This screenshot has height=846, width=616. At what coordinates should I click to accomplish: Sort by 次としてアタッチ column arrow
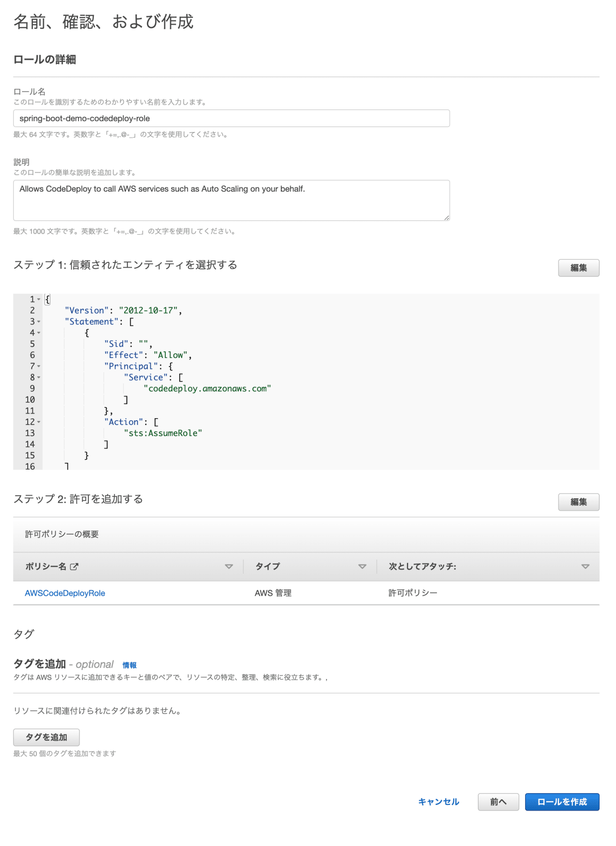coord(585,567)
